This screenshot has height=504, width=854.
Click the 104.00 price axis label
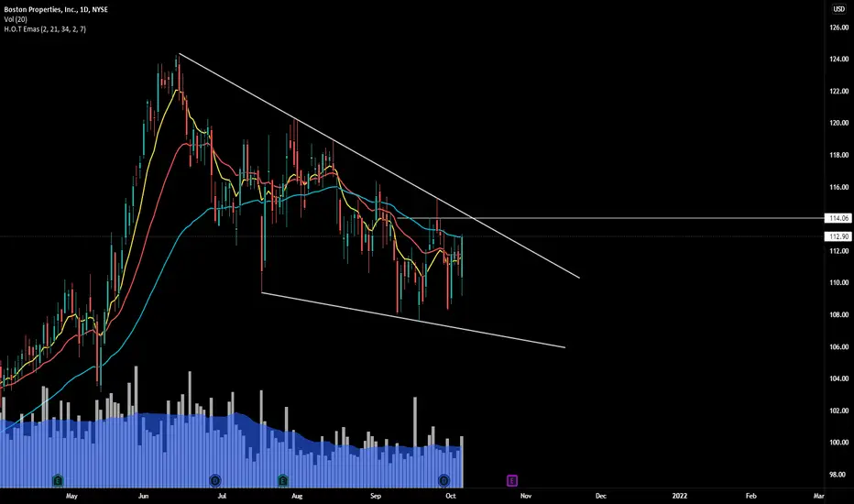click(838, 378)
